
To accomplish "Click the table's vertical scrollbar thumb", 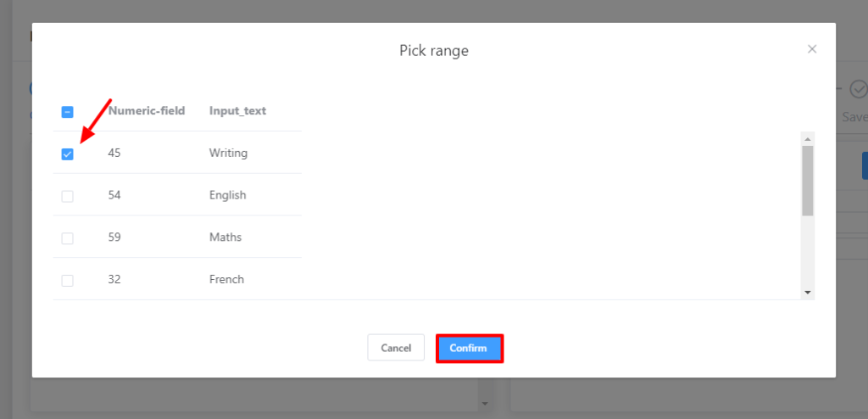I will tap(808, 180).
